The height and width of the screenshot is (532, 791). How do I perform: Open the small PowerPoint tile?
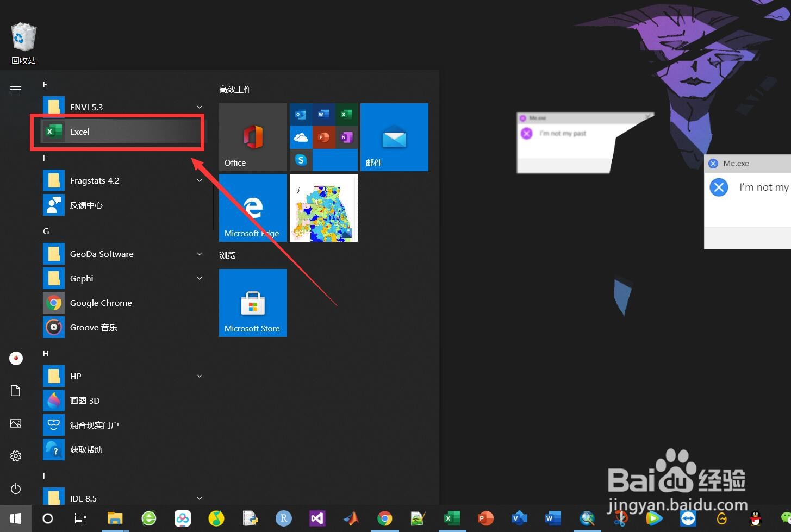tap(323, 137)
